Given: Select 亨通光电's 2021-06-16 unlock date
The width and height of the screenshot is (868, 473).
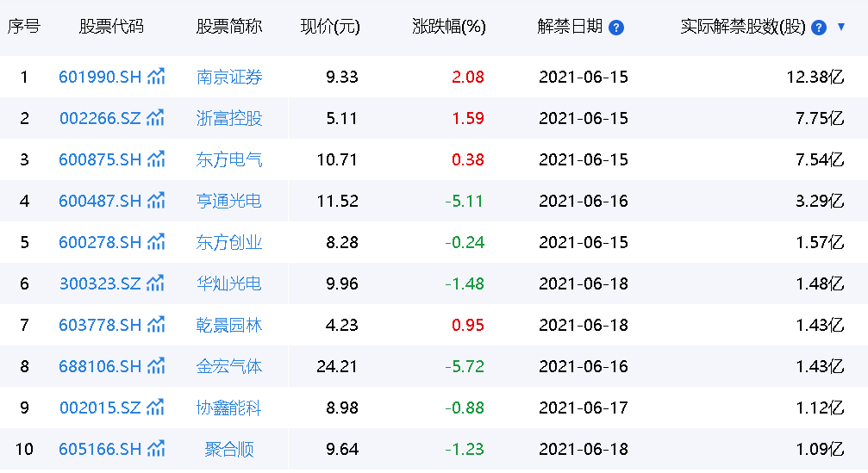Looking at the screenshot, I should tap(584, 201).
